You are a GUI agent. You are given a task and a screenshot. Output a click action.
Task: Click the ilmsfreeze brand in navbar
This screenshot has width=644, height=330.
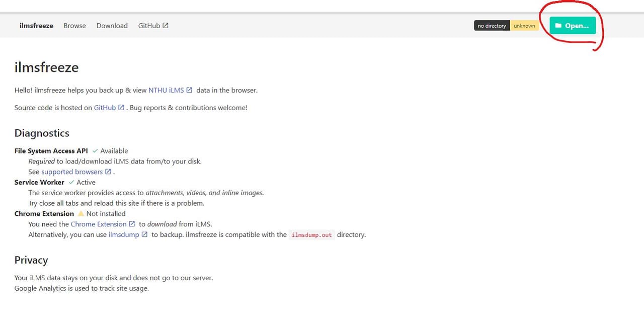[x=36, y=26]
